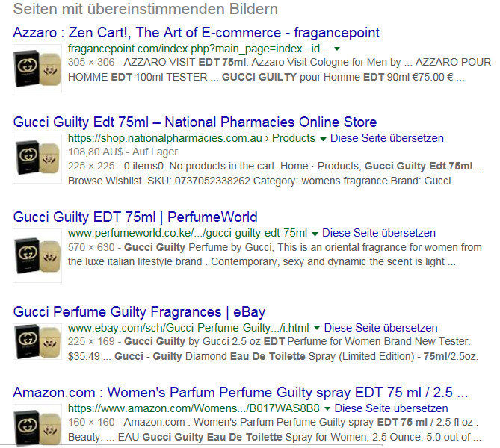Expand dropdown arrow next to perfumeworld.co.ke URL

pos(315,234)
